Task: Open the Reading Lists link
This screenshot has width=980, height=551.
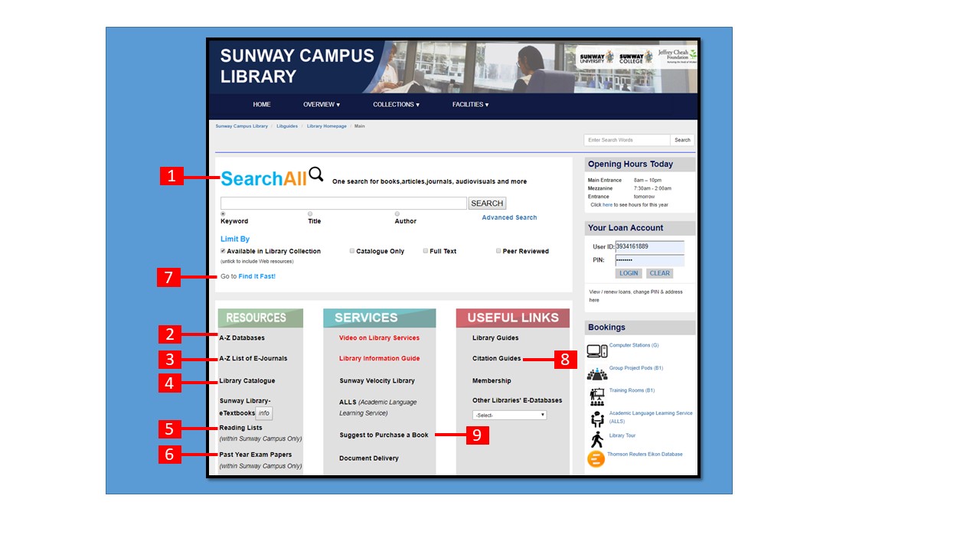Action: 240,428
